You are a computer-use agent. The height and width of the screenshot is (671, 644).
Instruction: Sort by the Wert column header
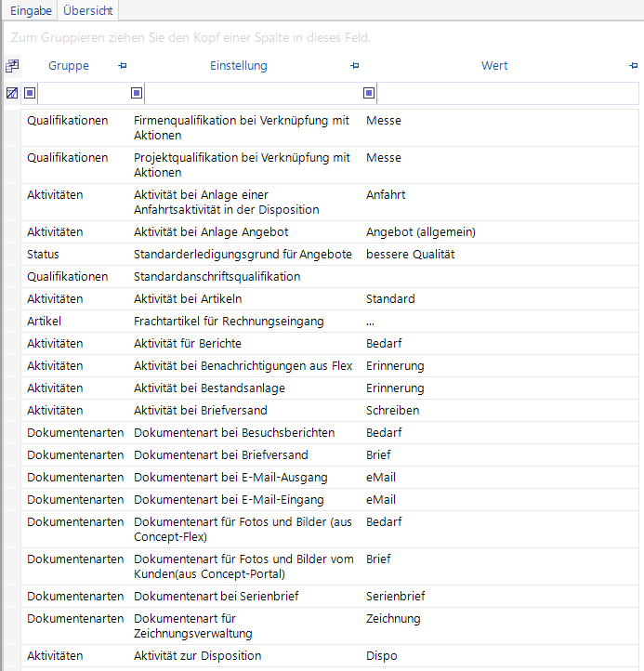tap(494, 65)
